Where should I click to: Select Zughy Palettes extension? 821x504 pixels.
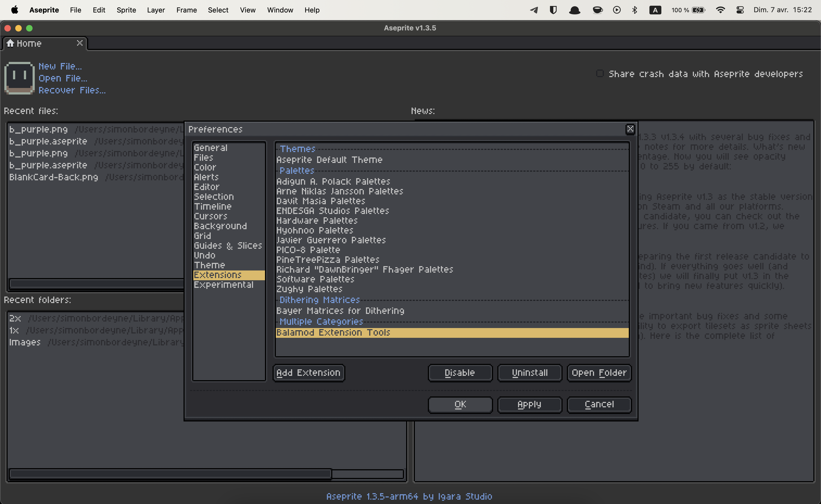(452, 289)
